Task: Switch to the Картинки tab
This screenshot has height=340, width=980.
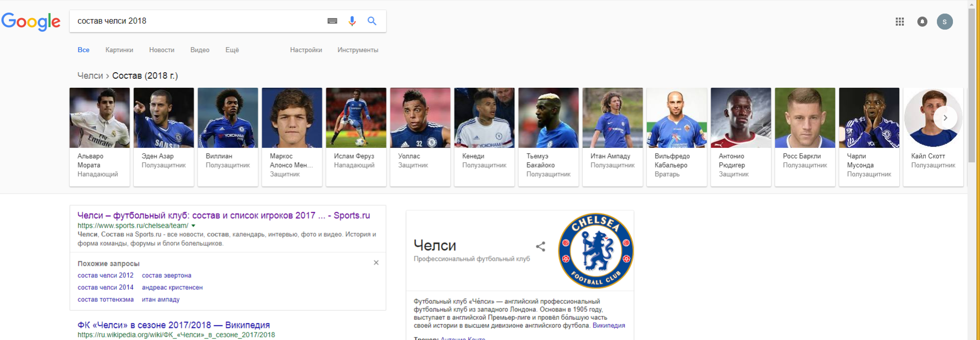Action: point(119,50)
